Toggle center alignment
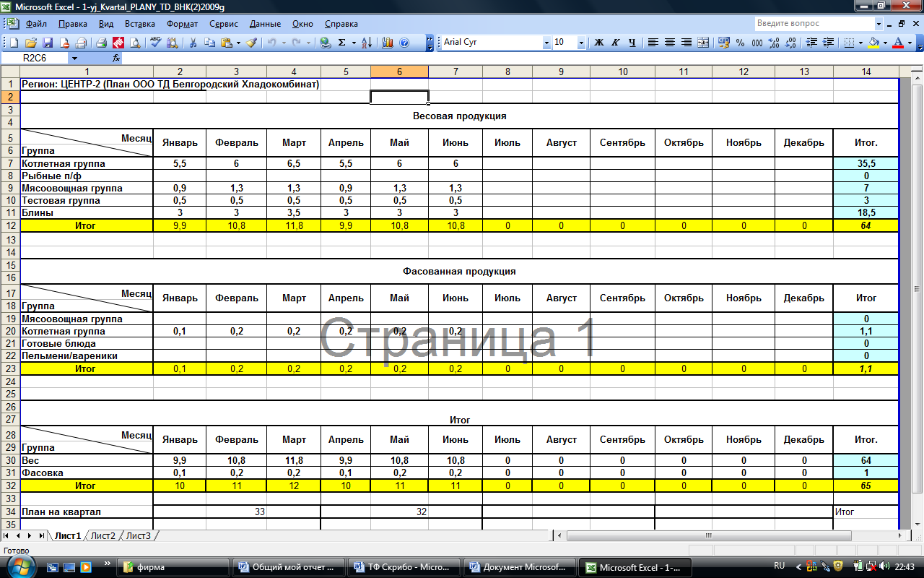 tap(670, 43)
